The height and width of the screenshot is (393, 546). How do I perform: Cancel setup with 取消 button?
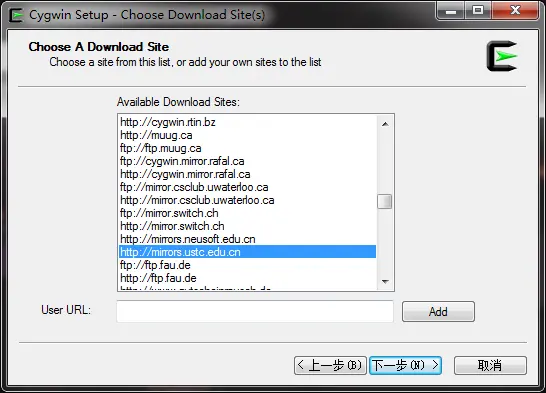coord(490,365)
